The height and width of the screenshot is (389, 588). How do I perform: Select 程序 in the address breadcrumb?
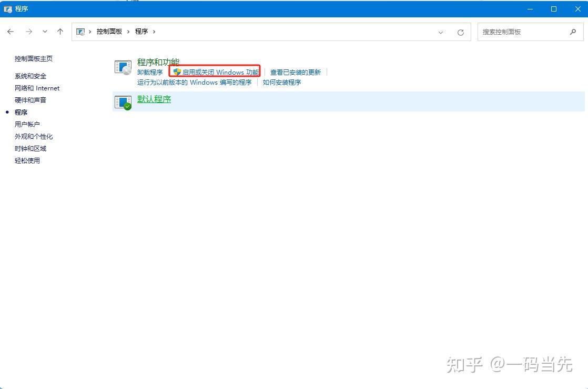[x=141, y=32]
